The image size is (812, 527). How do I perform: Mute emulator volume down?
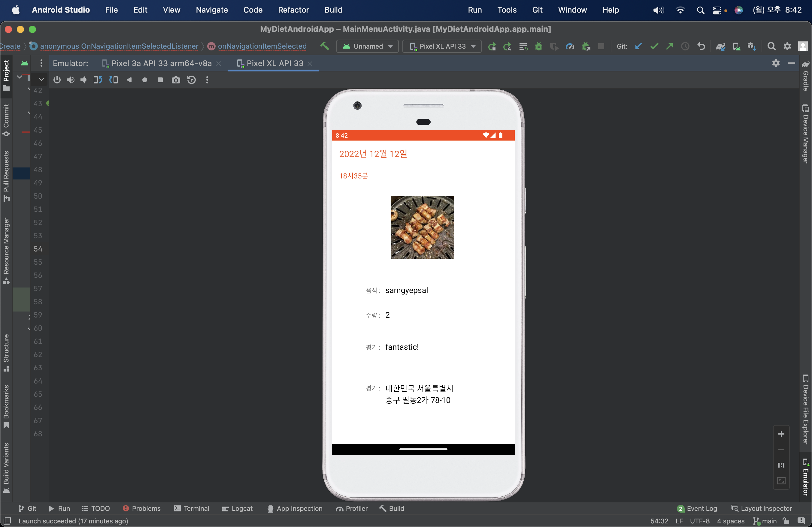click(x=83, y=80)
